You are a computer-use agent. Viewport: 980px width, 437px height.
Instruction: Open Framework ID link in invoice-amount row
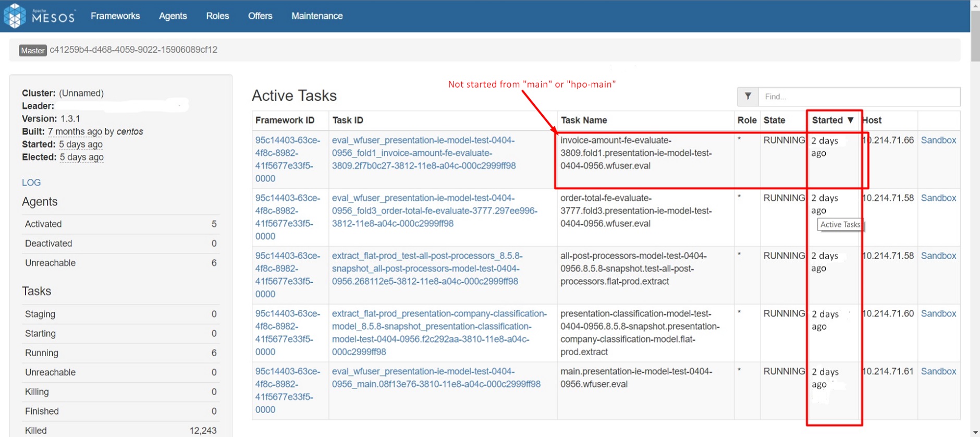(x=288, y=159)
